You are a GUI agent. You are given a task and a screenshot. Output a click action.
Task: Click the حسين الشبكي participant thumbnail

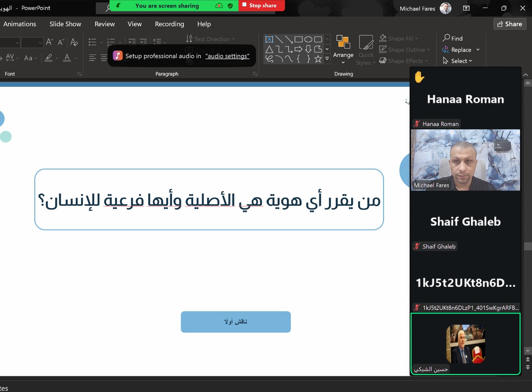[x=465, y=344]
